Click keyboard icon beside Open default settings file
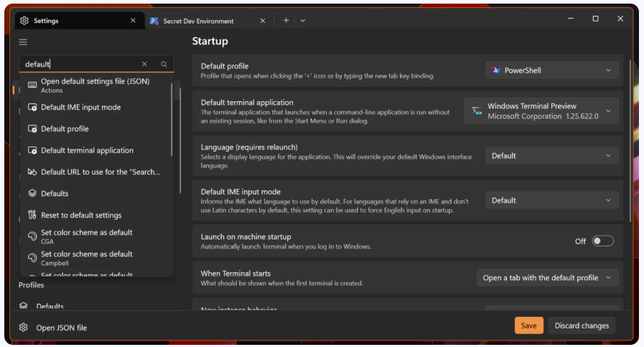This screenshot has width=644, height=347. pos(32,85)
